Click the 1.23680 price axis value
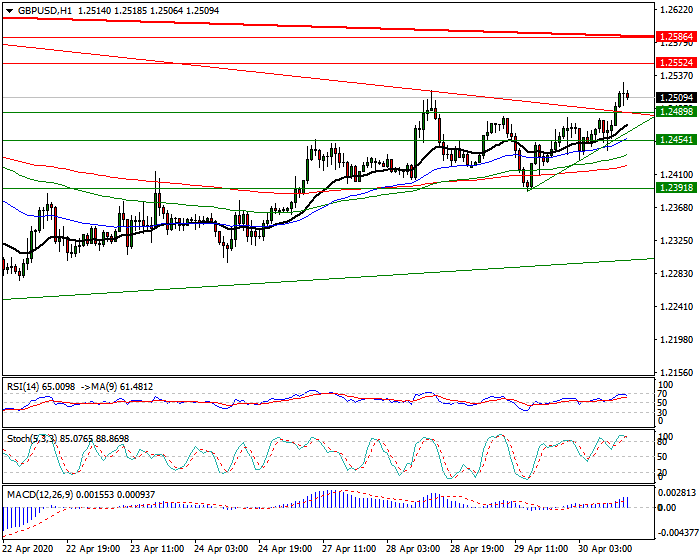 tap(677, 208)
